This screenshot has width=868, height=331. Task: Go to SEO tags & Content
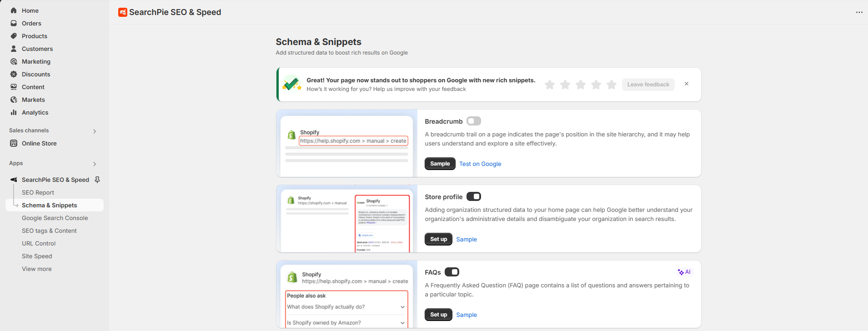point(49,231)
